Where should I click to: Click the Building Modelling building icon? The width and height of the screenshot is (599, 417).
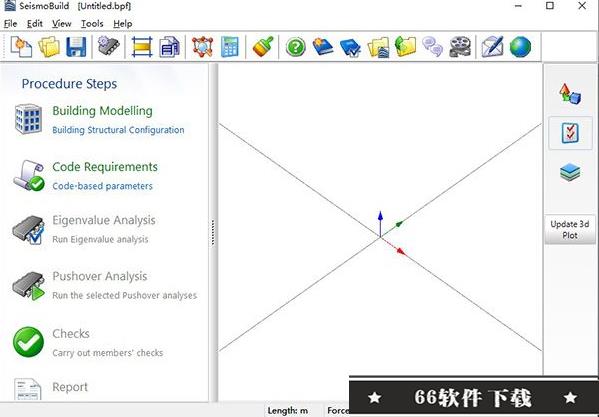(x=28, y=119)
